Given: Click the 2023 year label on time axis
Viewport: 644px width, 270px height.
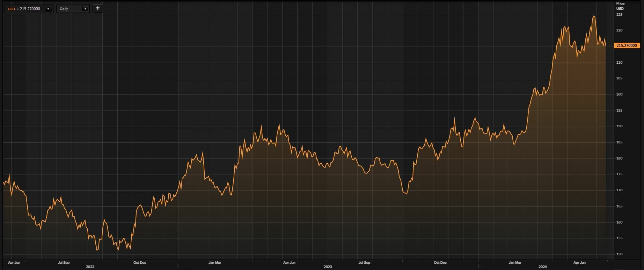Looking at the screenshot, I should point(328,267).
